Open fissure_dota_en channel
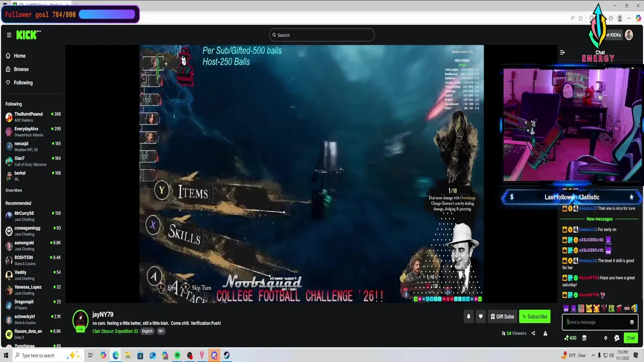Image resolution: width=644 pixels, height=362 pixels. [33, 334]
